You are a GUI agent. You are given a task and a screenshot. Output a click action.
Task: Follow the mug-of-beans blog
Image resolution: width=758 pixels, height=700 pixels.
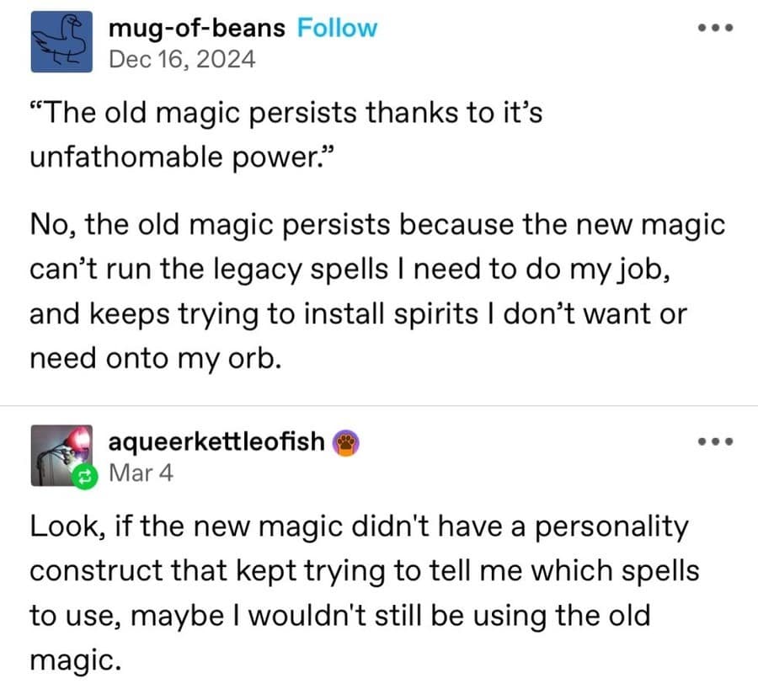tap(338, 28)
